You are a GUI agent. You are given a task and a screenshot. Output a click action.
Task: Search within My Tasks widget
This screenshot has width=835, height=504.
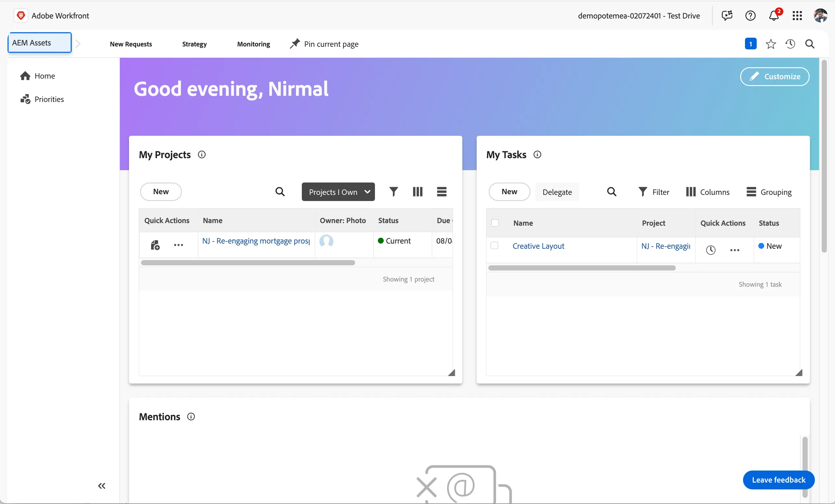tap(612, 192)
